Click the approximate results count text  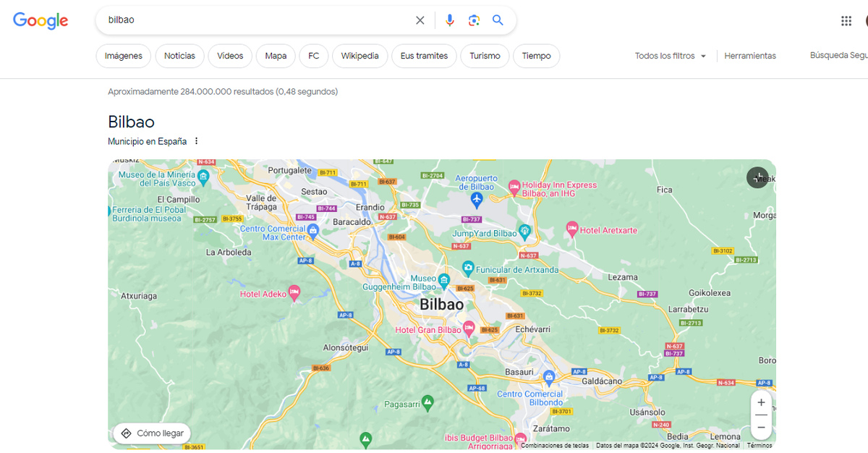(223, 92)
